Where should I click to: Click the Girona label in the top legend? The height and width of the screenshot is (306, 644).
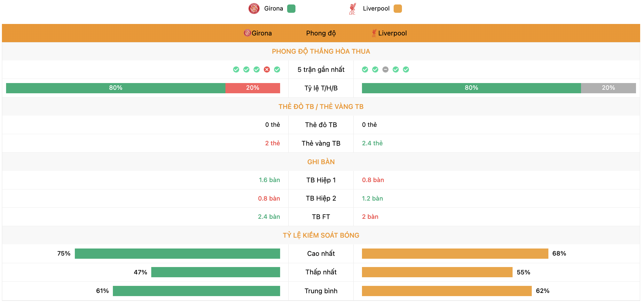coord(273,9)
